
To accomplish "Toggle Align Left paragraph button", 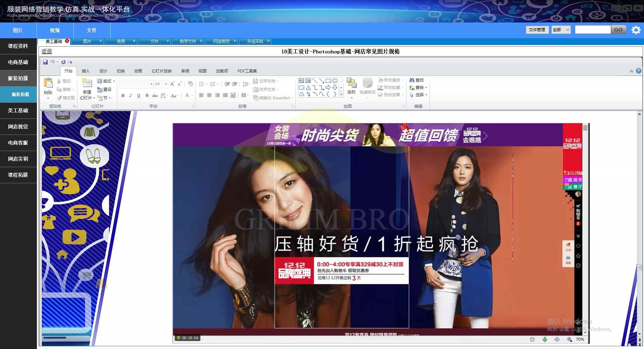I will pyautogui.click(x=201, y=95).
